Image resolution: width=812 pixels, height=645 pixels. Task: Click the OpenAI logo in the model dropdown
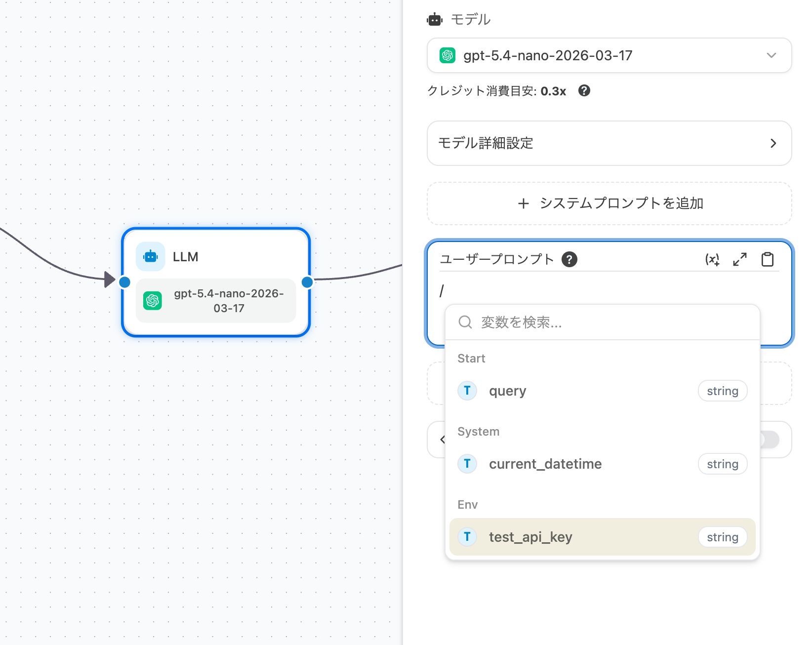click(447, 55)
